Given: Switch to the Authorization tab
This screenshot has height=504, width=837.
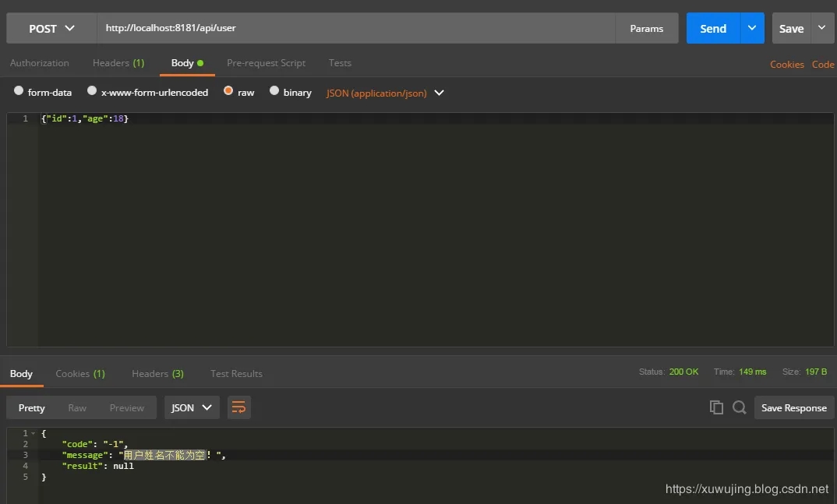Looking at the screenshot, I should click(x=39, y=63).
